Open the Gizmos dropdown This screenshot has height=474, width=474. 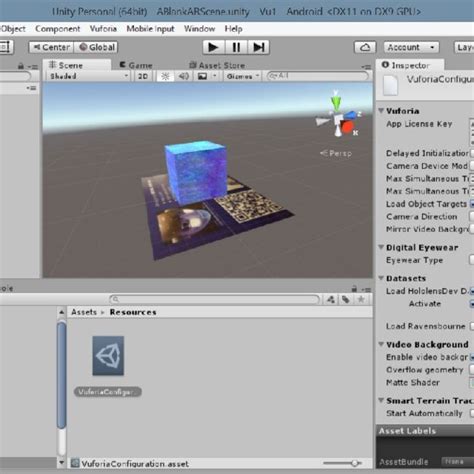[243, 76]
